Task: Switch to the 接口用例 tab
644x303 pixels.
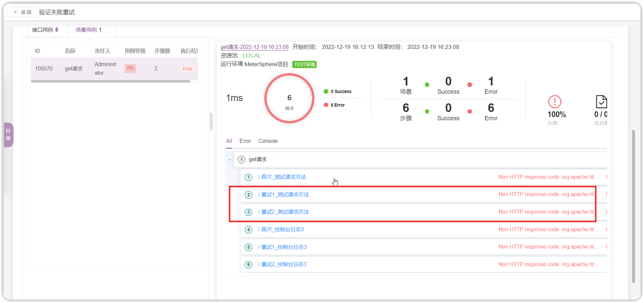Action: click(x=45, y=30)
